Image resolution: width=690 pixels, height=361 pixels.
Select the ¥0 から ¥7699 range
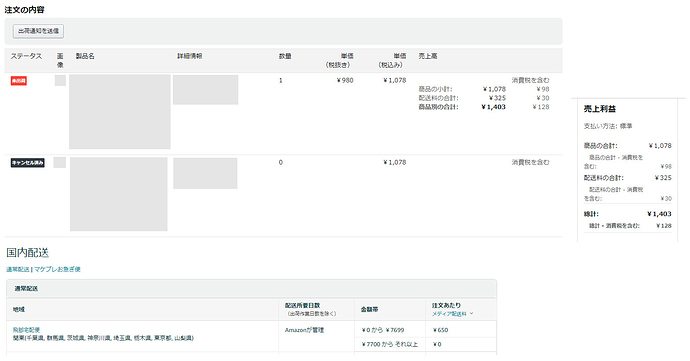pos(383,330)
